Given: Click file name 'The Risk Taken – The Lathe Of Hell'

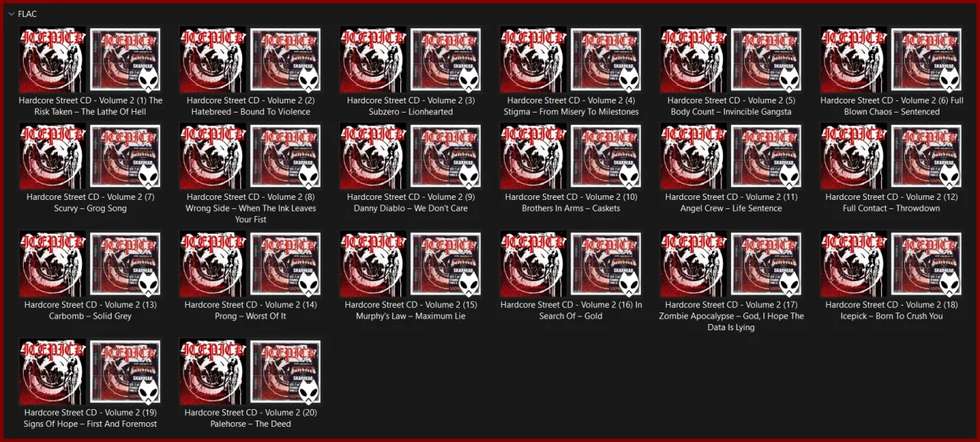Looking at the screenshot, I should [90, 106].
